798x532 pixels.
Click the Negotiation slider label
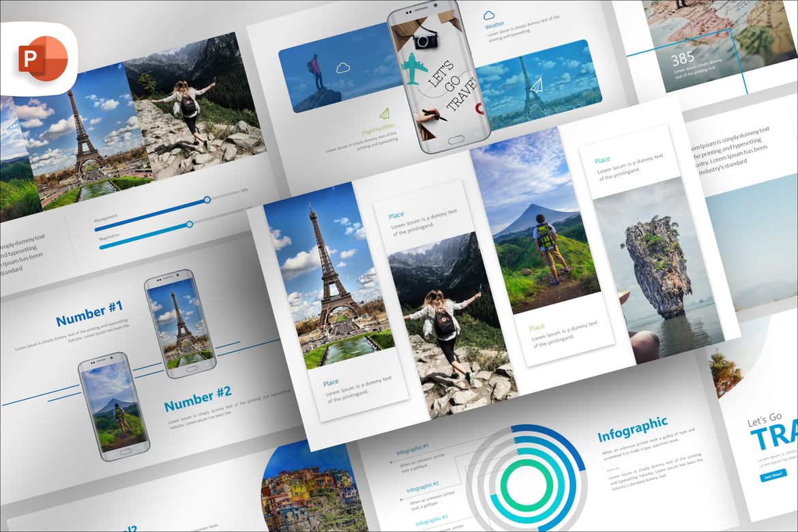(x=109, y=237)
